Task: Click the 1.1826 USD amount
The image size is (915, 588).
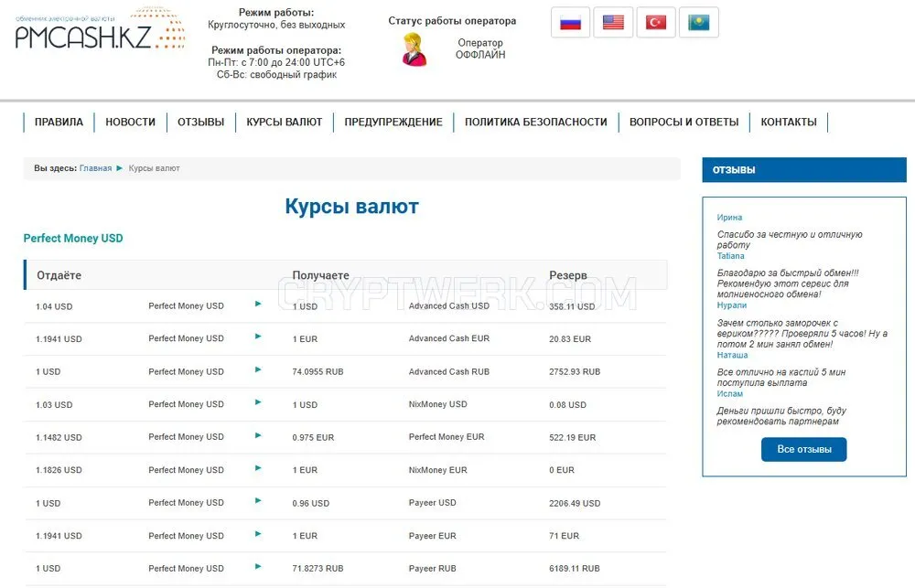Action: 59,470
